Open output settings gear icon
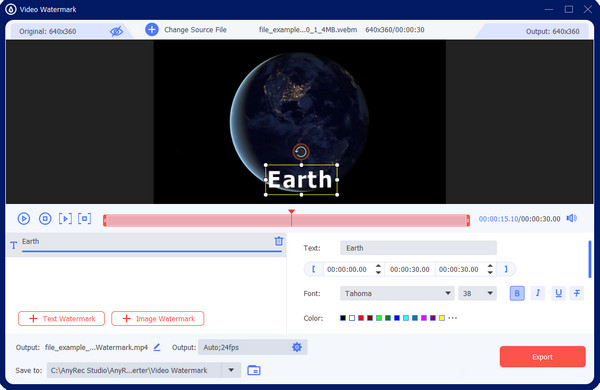Screen dimensions: 600x390 (297, 347)
